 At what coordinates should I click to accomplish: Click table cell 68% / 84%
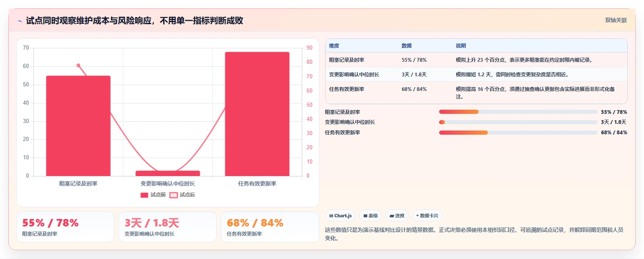point(414,89)
